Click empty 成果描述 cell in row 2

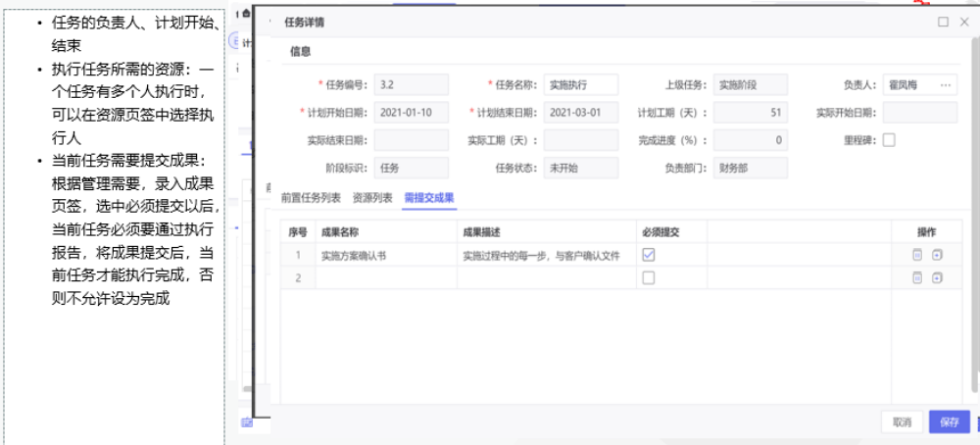pyautogui.click(x=547, y=278)
